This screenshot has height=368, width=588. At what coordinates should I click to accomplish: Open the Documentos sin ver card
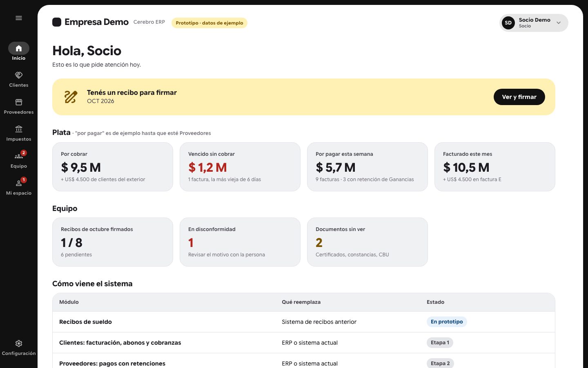367,242
